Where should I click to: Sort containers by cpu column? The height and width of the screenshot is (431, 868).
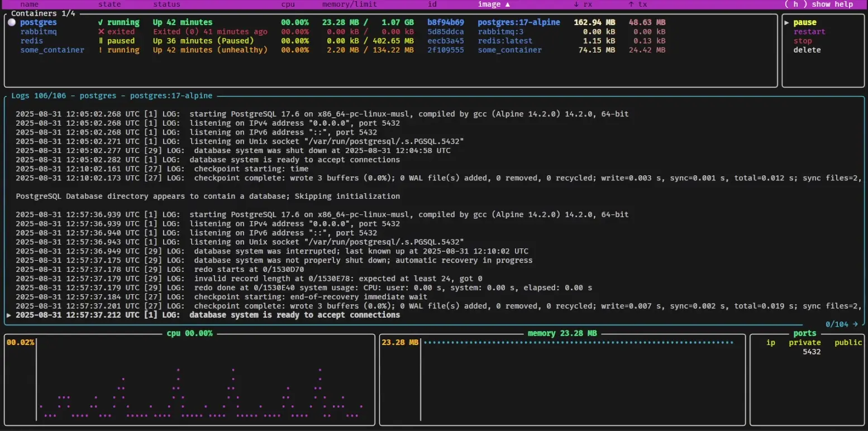(x=288, y=4)
